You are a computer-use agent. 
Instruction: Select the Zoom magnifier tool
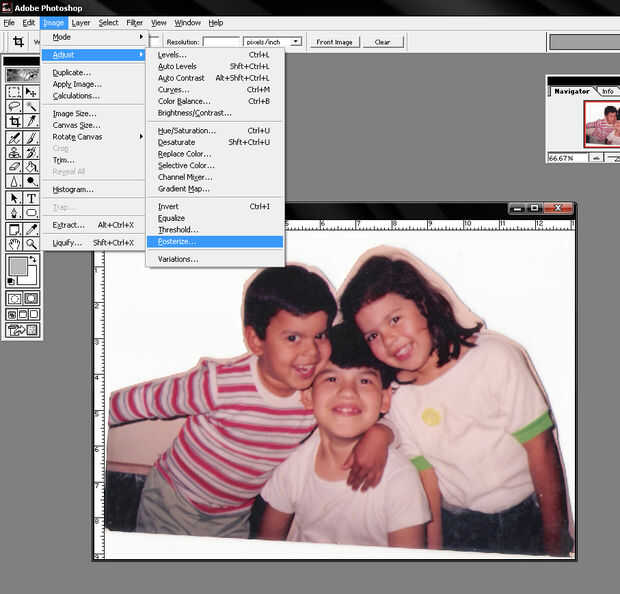pos(31,243)
